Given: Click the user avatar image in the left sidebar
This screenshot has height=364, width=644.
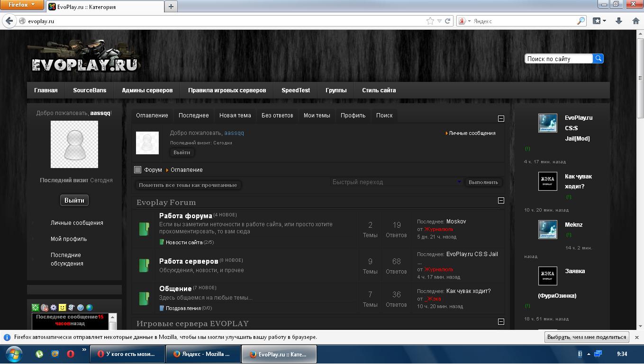Looking at the screenshot, I should click(x=74, y=144).
